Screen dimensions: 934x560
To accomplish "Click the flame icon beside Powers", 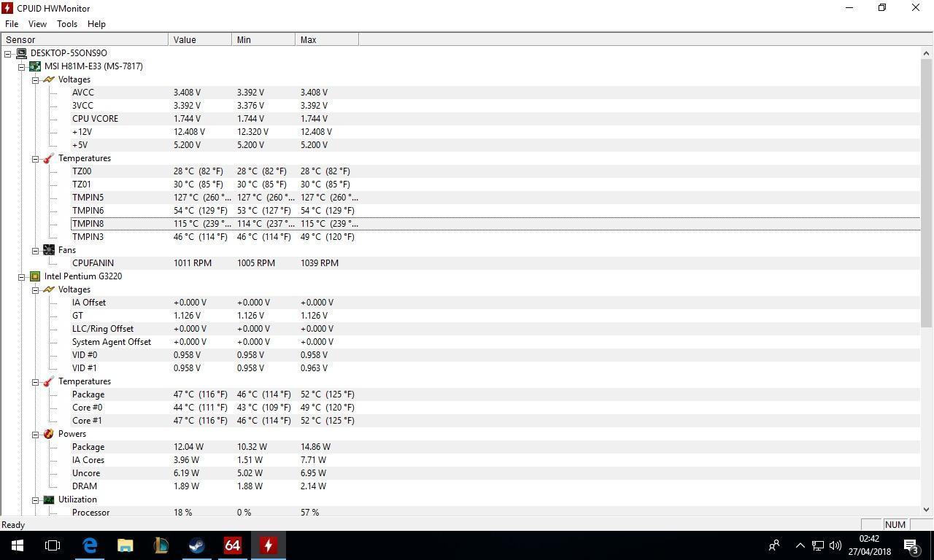I will [x=49, y=434].
